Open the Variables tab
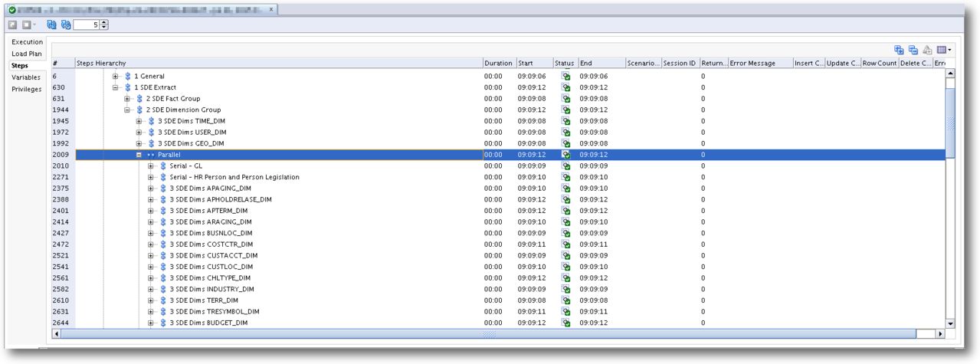The image size is (980, 364). click(x=26, y=77)
